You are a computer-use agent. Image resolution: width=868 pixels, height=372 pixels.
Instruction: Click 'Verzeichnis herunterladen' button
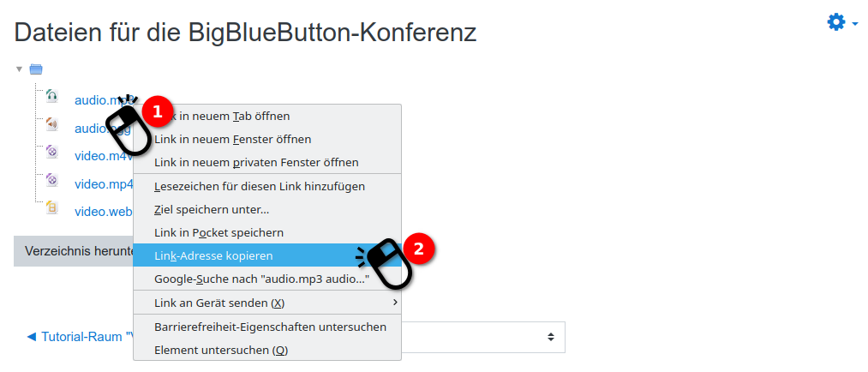click(74, 251)
